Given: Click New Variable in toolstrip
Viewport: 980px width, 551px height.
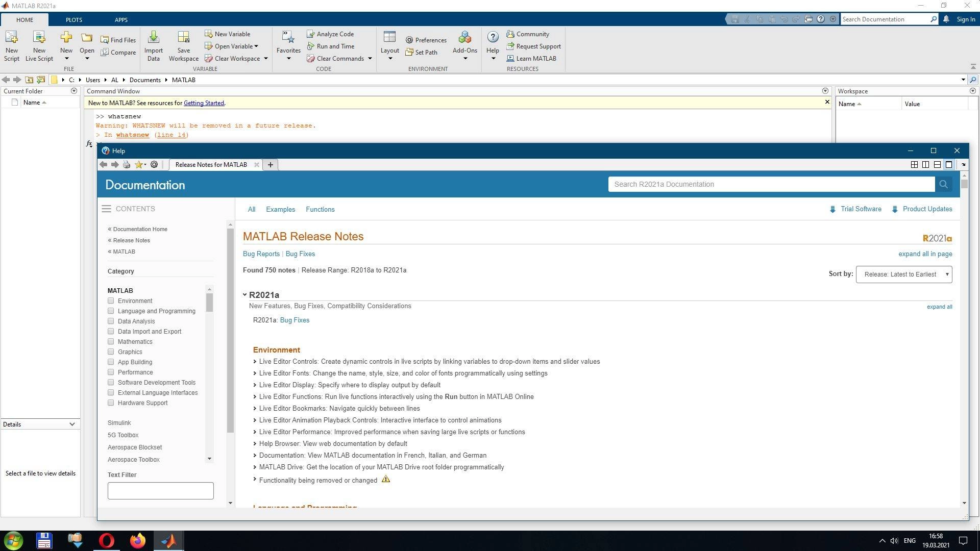Looking at the screenshot, I should pyautogui.click(x=227, y=34).
